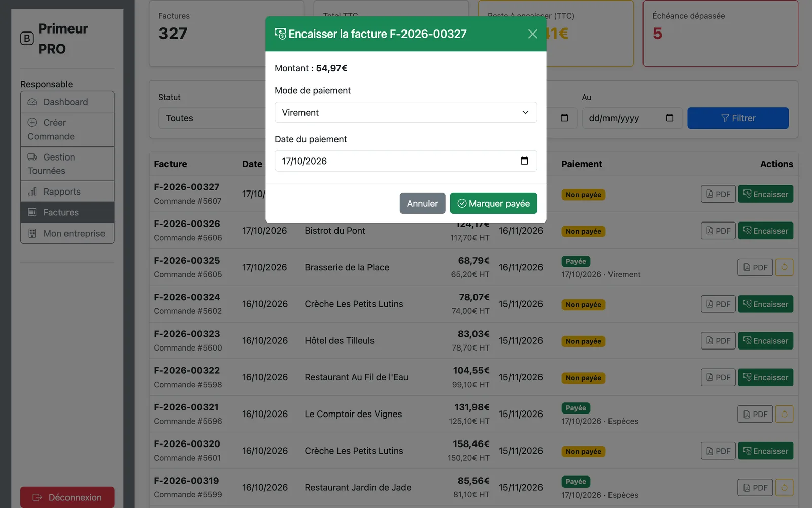The height and width of the screenshot is (508, 812).
Task: Download PDF for invoice F-2026-00322
Action: coord(718,377)
